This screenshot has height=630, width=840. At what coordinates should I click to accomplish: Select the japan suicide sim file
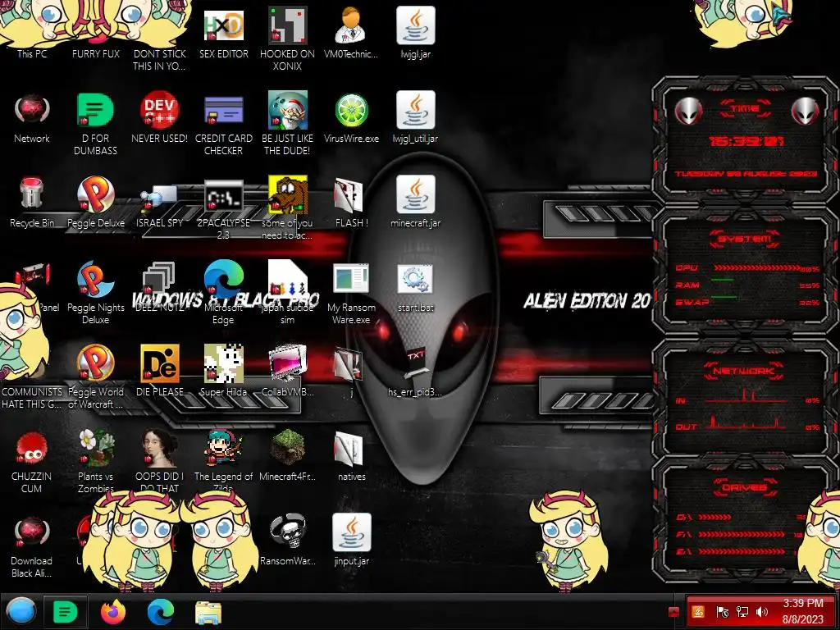click(x=287, y=293)
